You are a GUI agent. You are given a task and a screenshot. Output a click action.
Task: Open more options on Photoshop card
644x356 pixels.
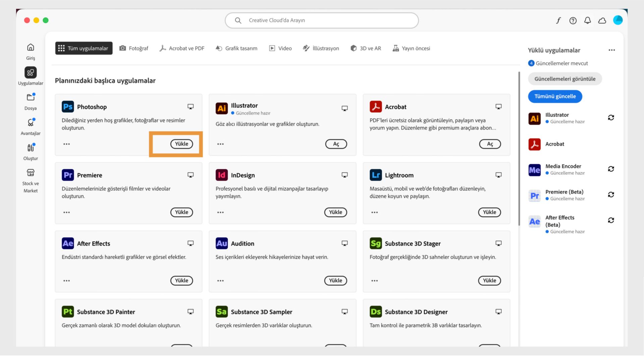point(66,144)
